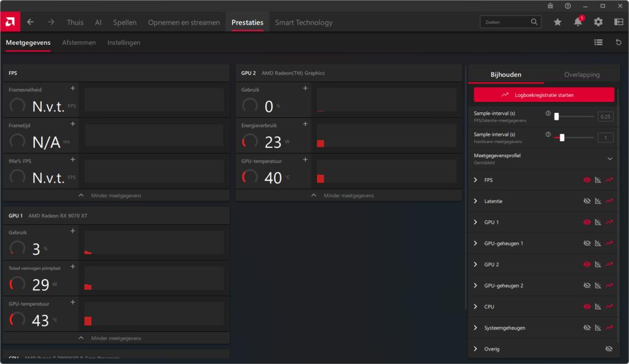Image resolution: width=629 pixels, height=364 pixels.
Task: Toggle visibility of the CPU metrics
Action: pos(587,306)
